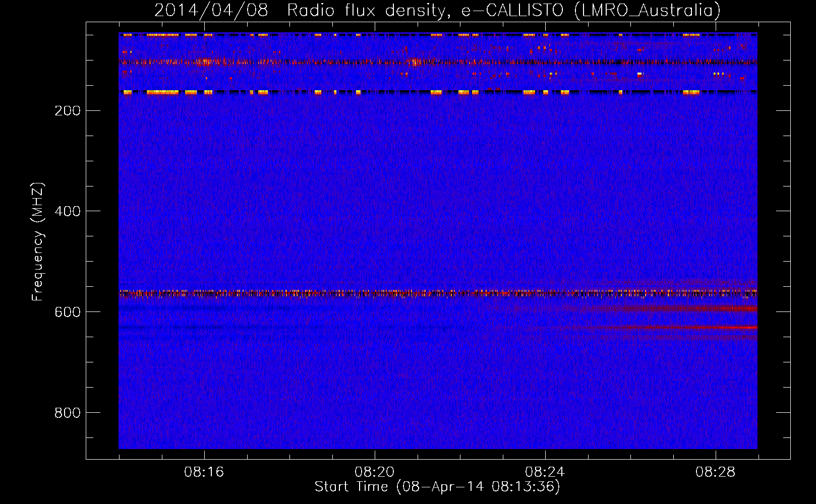Click the '08:28' time tick label
816x504 pixels.
pos(716,472)
